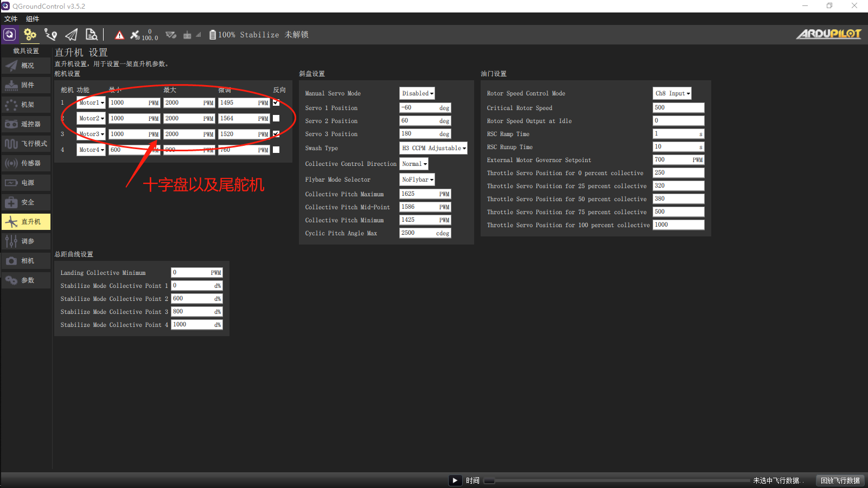Viewport: 868px width, 488px height.
Task: Open the QGroundControl application settings icon
Action: pyautogui.click(x=9, y=35)
